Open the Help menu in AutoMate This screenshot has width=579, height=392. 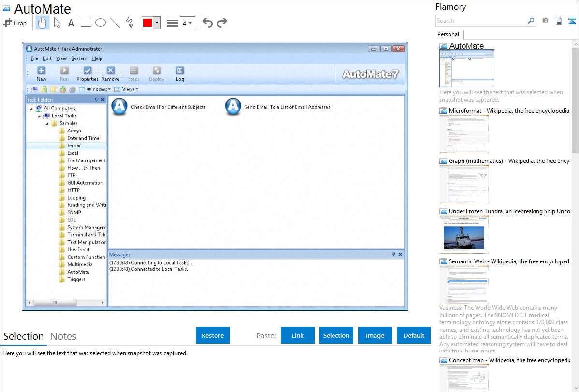[97, 58]
